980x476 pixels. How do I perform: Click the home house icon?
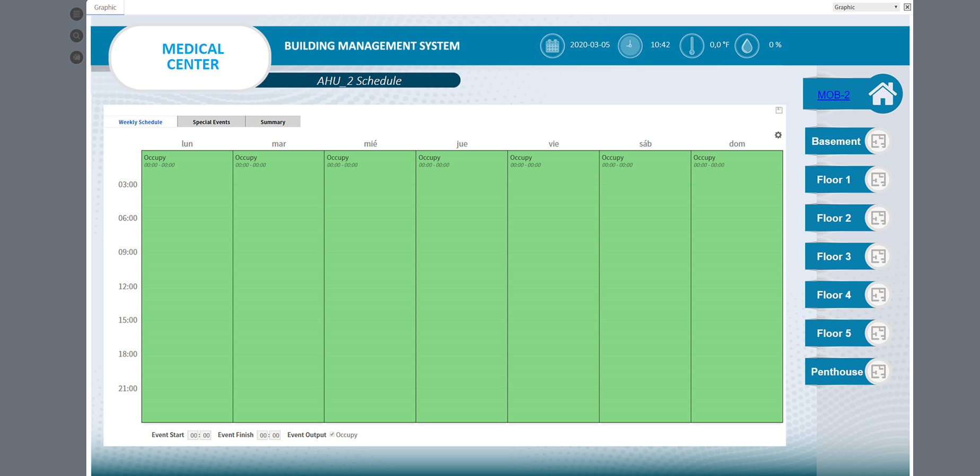point(882,94)
